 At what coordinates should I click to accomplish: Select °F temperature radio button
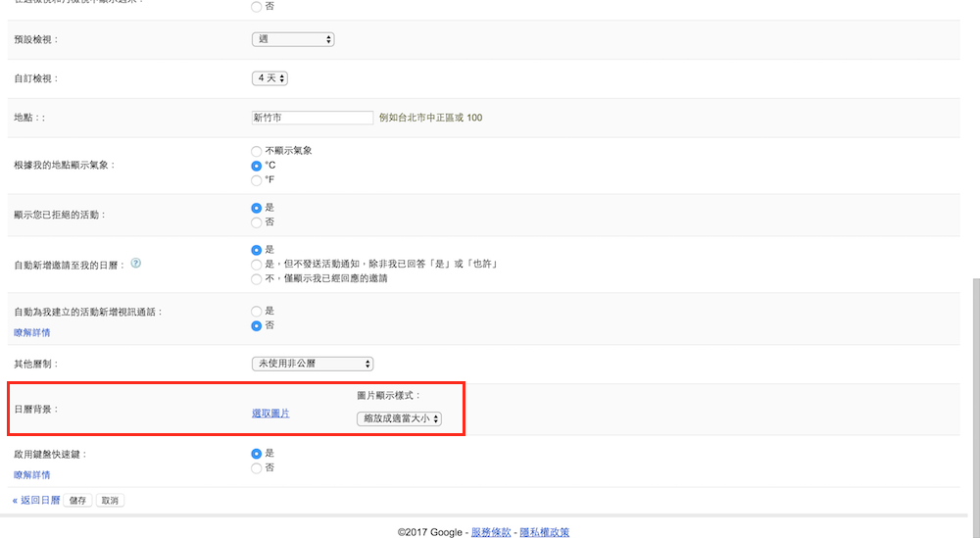257,180
